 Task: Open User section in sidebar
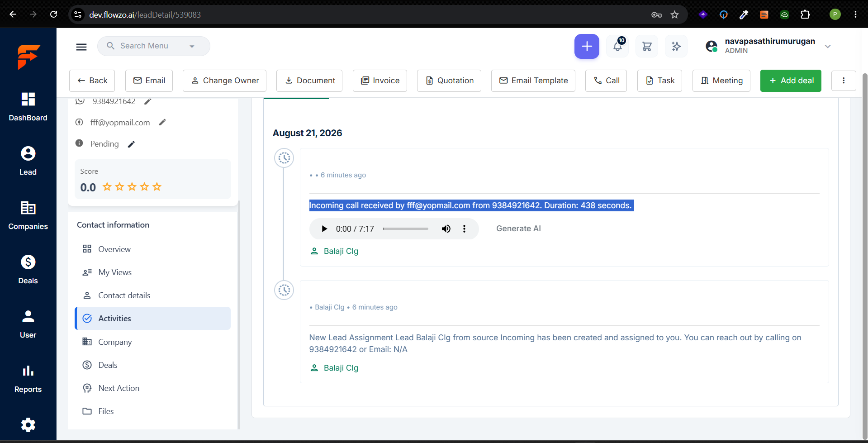click(x=28, y=324)
